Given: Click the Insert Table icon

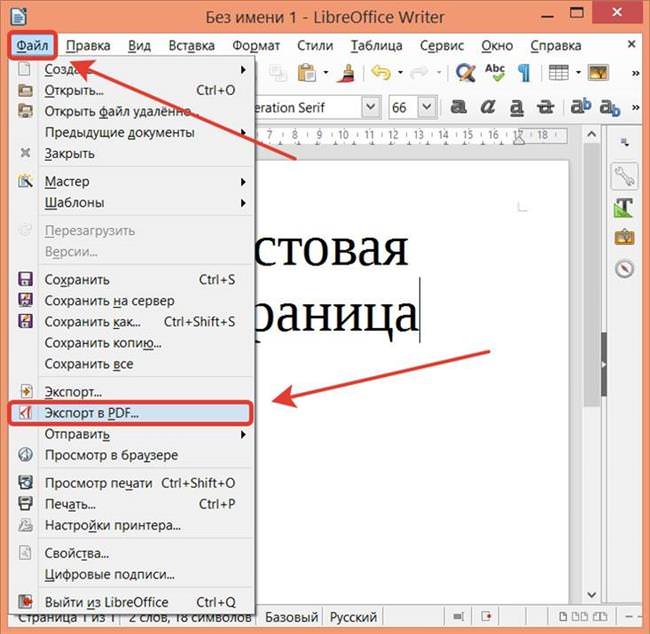Looking at the screenshot, I should tap(558, 73).
